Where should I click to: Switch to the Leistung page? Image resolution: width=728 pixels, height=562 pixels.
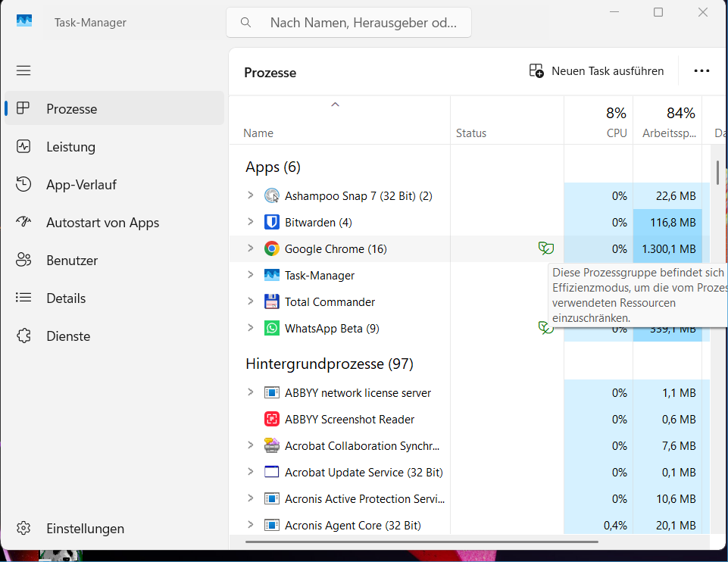tap(114, 147)
